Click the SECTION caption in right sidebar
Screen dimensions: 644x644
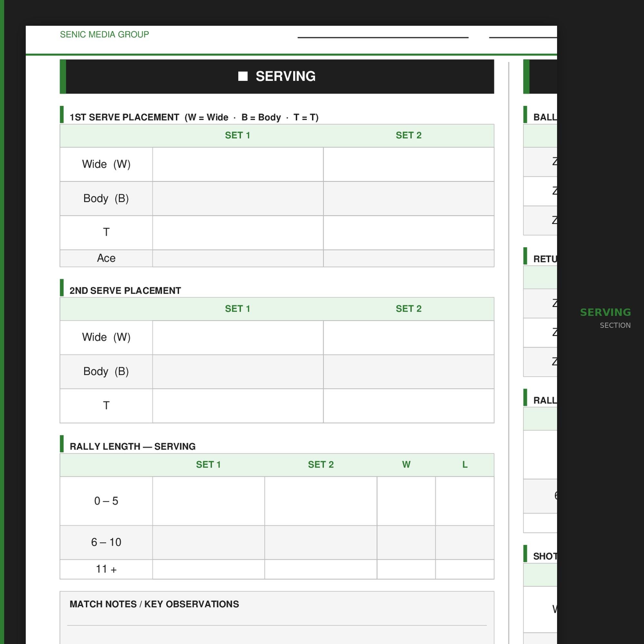(615, 325)
